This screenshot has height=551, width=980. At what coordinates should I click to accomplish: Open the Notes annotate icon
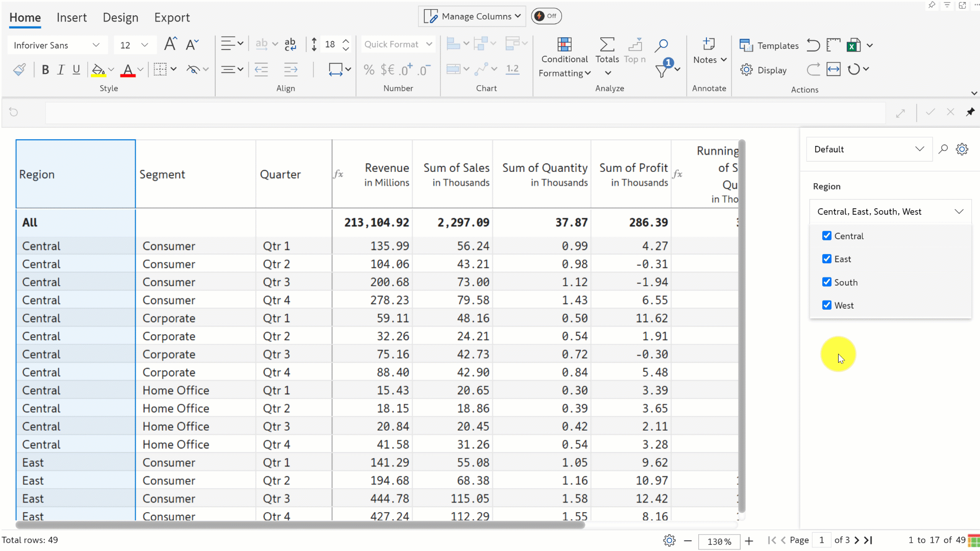tap(708, 44)
